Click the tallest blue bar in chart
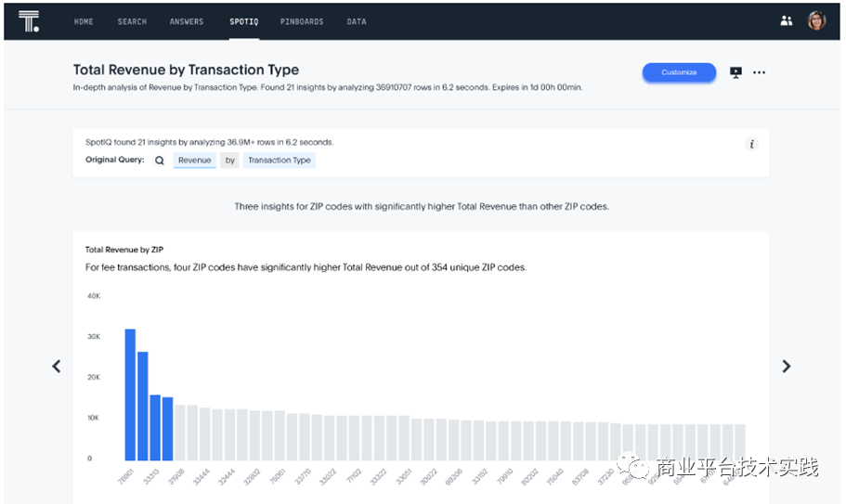Screen dimensions: 846x504 [x=131, y=394]
